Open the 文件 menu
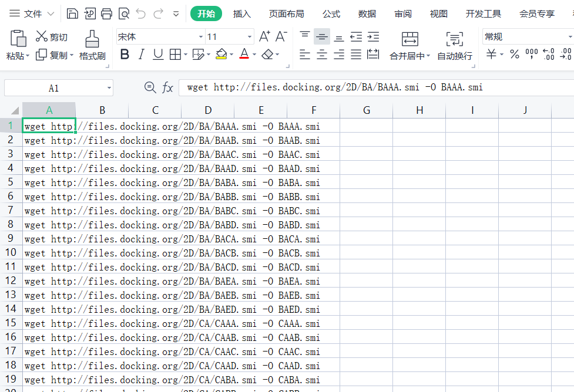 pyautogui.click(x=29, y=13)
